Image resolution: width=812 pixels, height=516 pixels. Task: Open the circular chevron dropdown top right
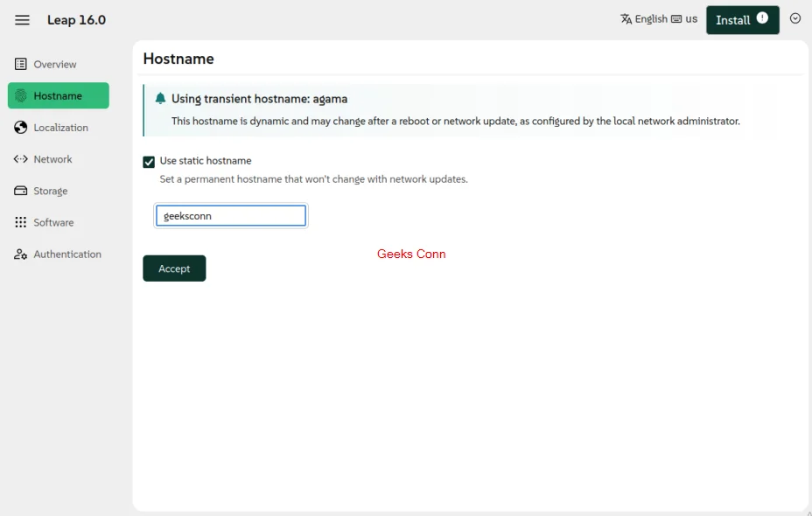[x=795, y=18]
